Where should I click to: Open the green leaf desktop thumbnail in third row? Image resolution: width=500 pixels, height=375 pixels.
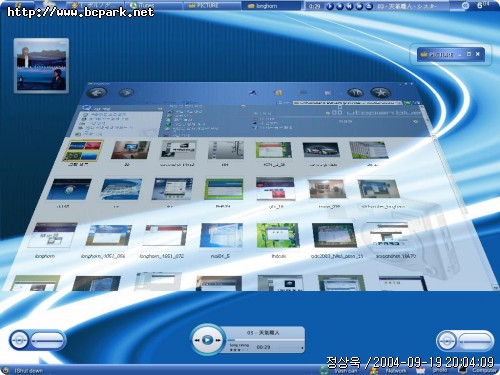(277, 235)
